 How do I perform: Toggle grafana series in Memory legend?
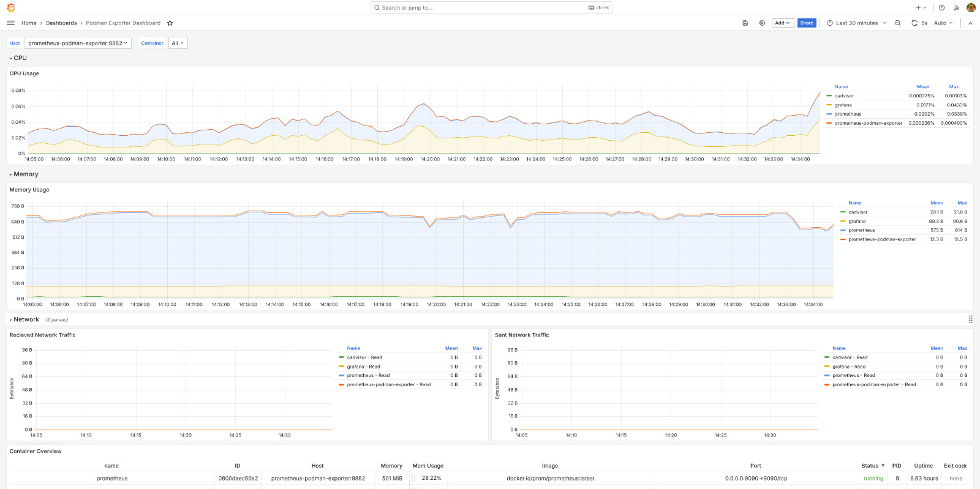coord(857,222)
